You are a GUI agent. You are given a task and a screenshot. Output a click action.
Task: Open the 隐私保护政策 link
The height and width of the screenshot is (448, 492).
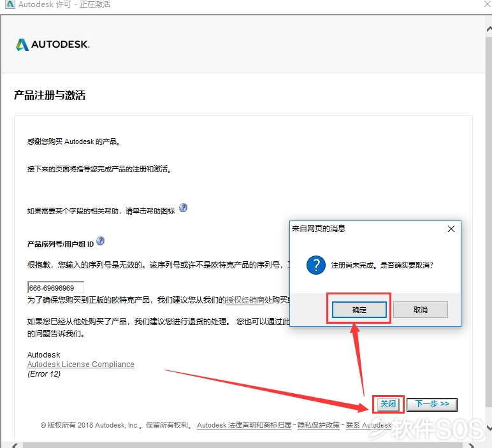pyautogui.click(x=319, y=425)
